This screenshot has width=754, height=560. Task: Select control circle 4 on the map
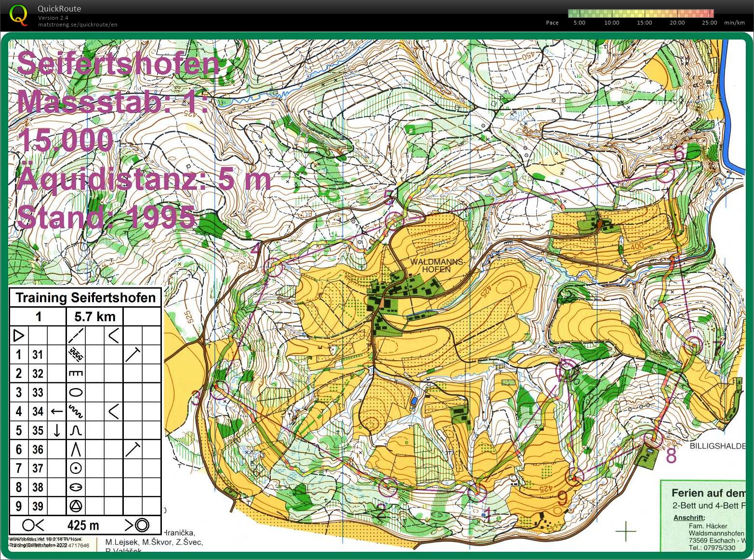pyautogui.click(x=273, y=266)
